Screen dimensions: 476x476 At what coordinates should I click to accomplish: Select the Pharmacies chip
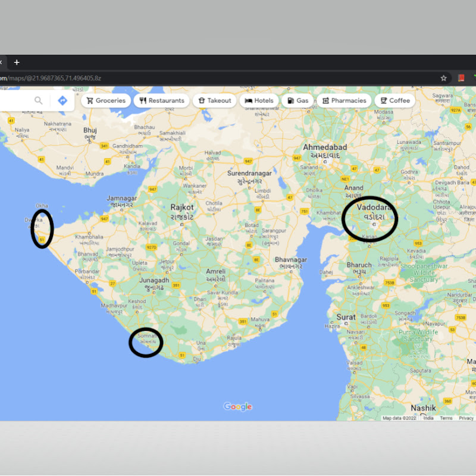pos(345,101)
